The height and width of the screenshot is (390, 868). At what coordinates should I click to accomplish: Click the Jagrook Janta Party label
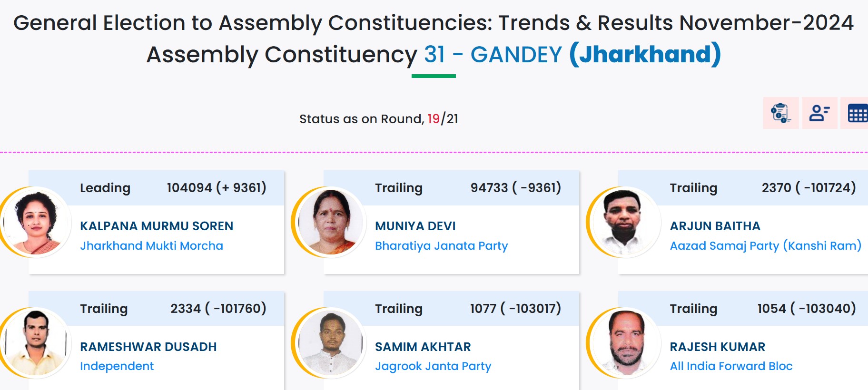click(x=433, y=366)
